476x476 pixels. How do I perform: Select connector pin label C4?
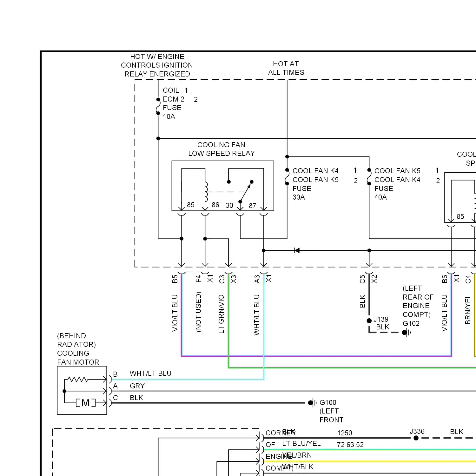pos(468,279)
